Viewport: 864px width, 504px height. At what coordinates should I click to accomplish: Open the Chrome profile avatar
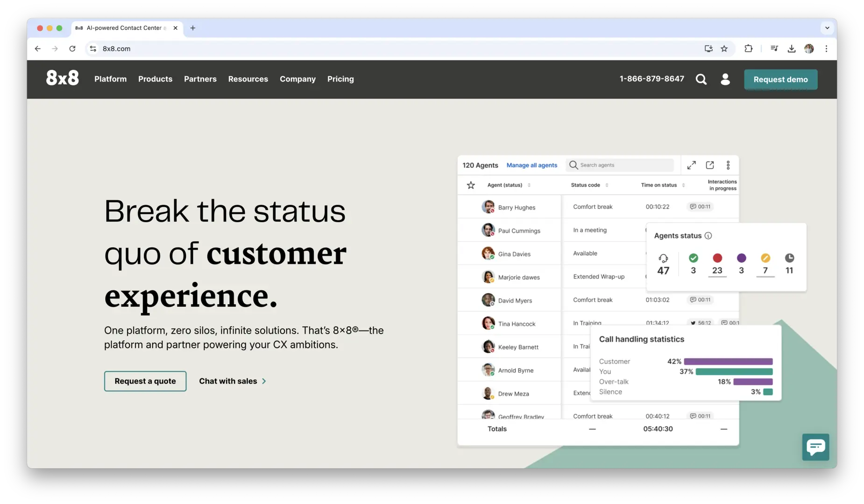coord(809,49)
